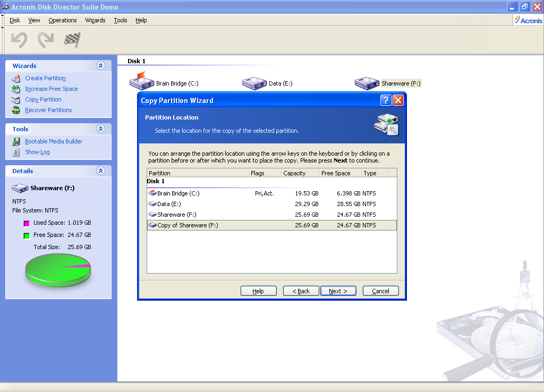Open the Increase Free Space link
The image size is (544, 392).
click(52, 89)
